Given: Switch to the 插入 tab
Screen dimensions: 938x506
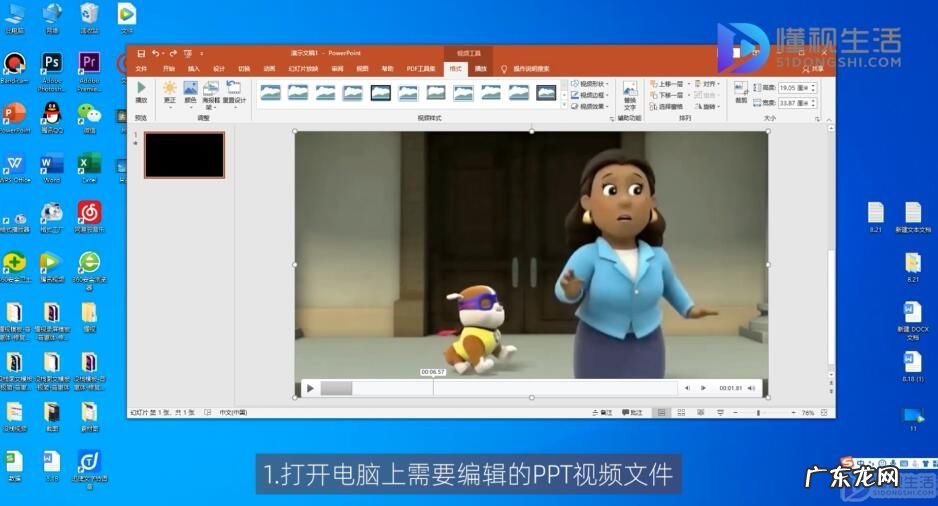Looking at the screenshot, I should (194, 69).
